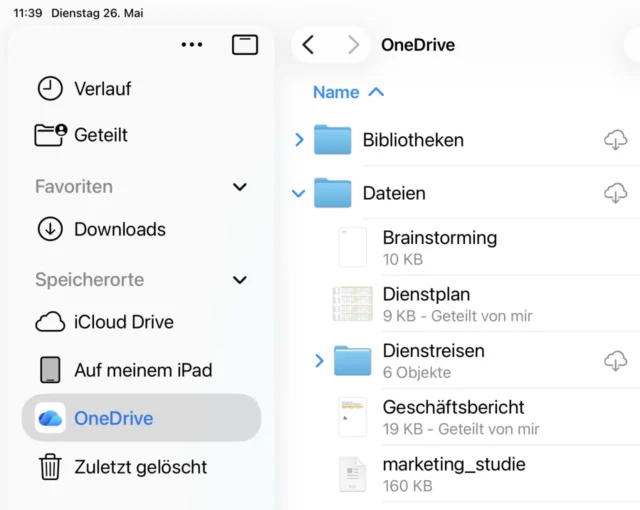Click the Speicherorte section header

[x=89, y=279]
